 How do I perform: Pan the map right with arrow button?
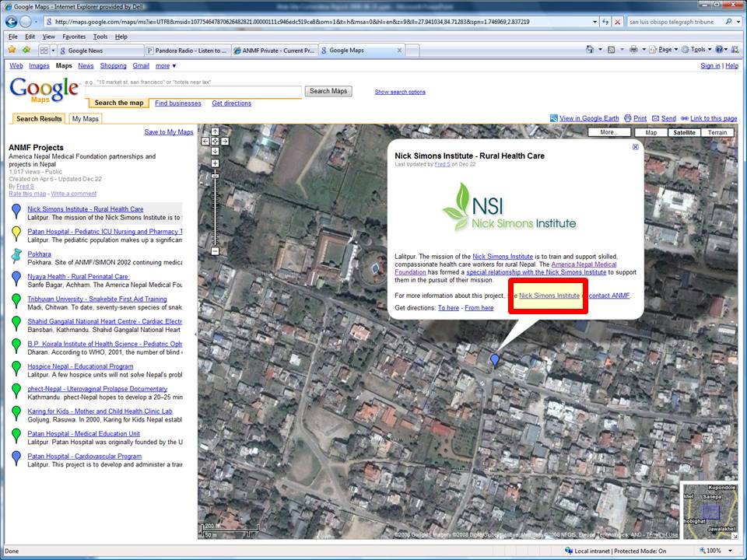click(225, 142)
